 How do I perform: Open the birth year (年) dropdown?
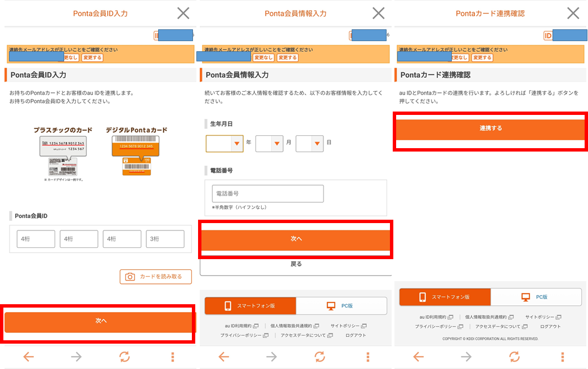pos(225,144)
